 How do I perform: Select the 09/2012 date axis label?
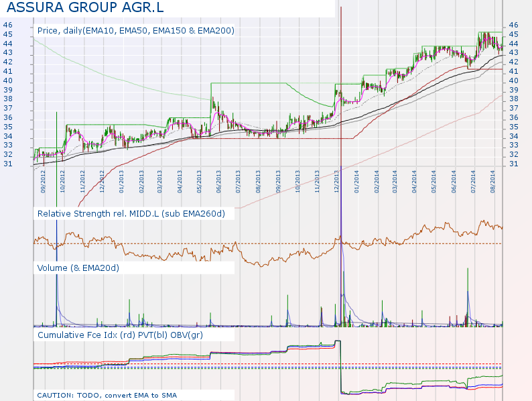pos(43,182)
